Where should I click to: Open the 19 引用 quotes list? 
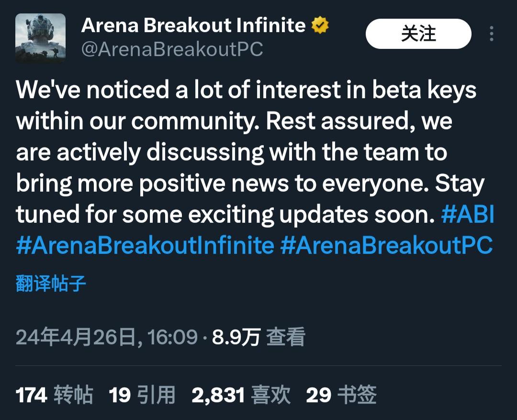pyautogui.click(x=142, y=395)
